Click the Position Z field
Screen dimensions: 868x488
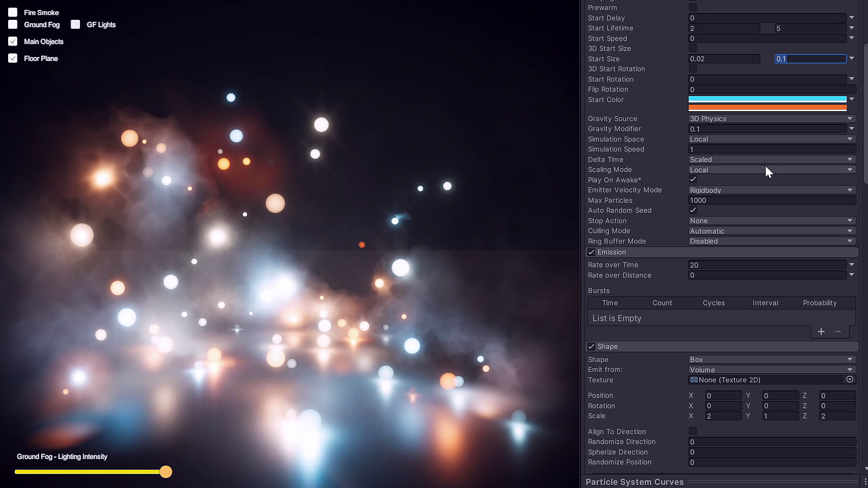[x=837, y=395]
